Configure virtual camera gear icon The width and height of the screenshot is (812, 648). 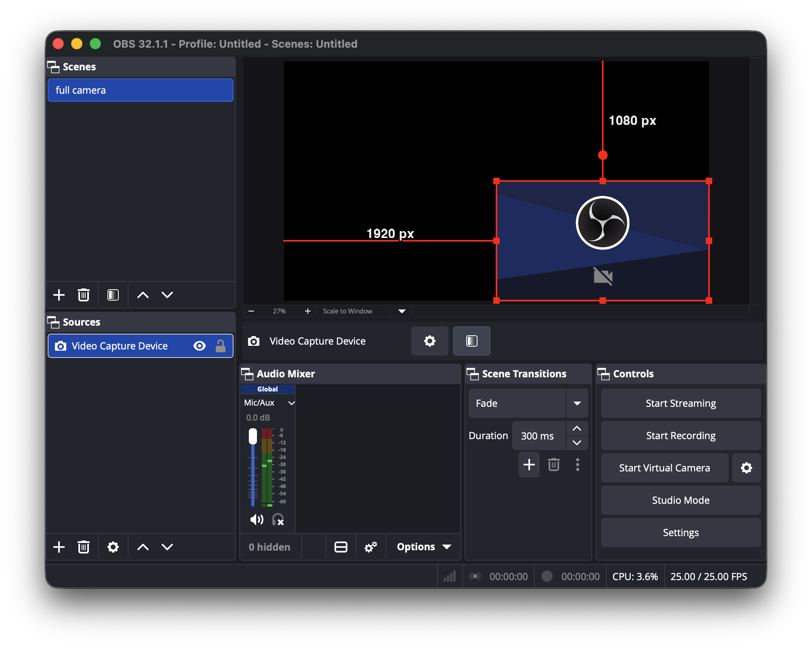pos(746,468)
